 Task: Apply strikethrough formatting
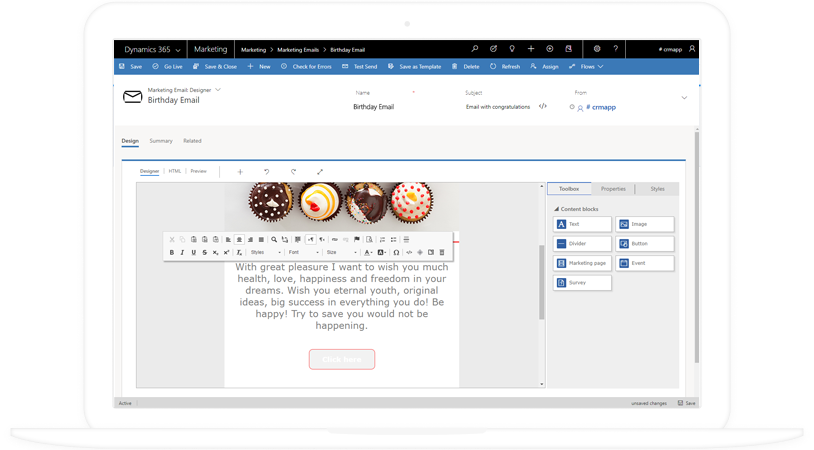pos(205,252)
